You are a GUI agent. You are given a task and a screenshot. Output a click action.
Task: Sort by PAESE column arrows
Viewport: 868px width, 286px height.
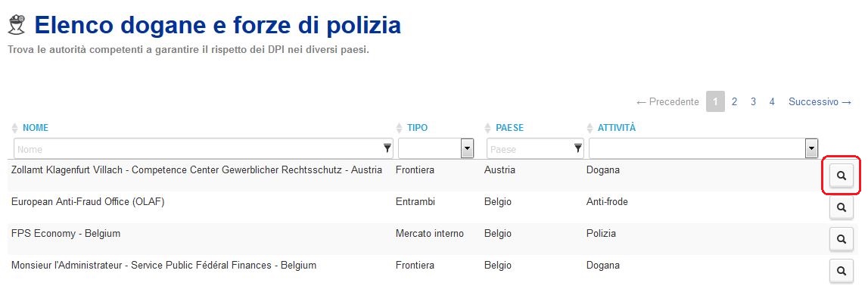[x=489, y=128]
